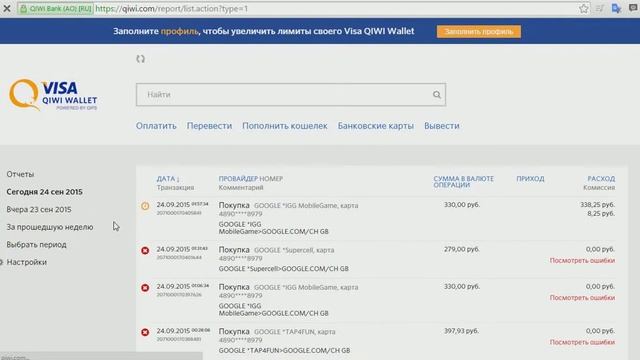Click the 338,25 руб. expense value
This screenshot has width=640, height=360.
pyautogui.click(x=597, y=204)
